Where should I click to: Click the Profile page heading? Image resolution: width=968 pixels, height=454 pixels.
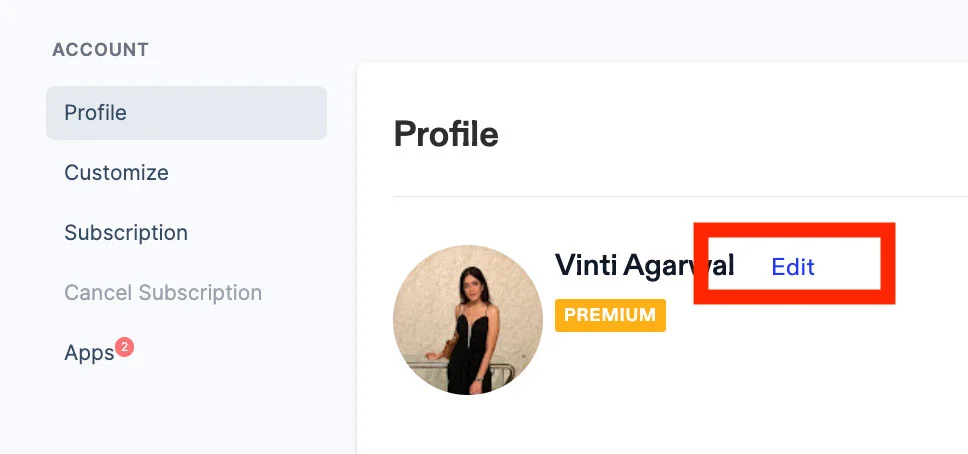click(446, 134)
